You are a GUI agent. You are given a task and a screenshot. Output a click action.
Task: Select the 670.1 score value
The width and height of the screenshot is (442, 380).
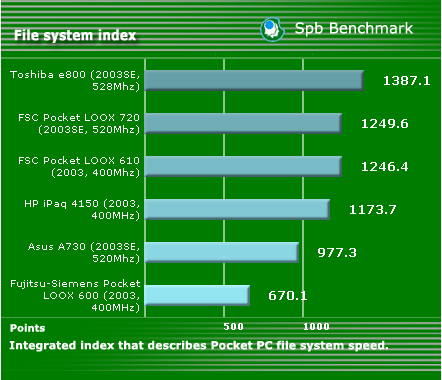[288, 296]
